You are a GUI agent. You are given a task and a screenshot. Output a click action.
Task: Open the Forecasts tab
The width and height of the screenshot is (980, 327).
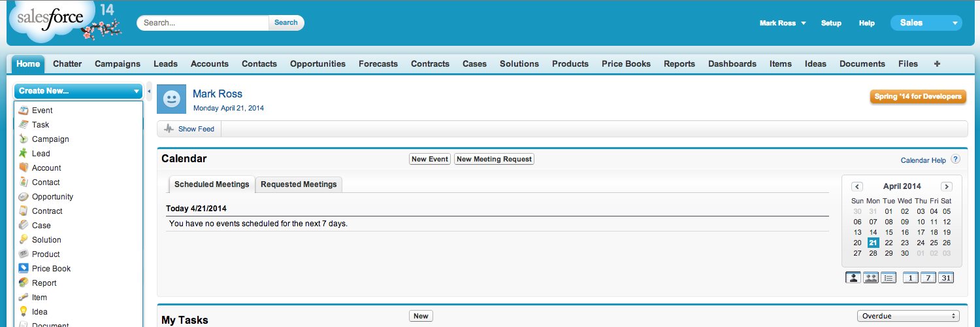[378, 64]
